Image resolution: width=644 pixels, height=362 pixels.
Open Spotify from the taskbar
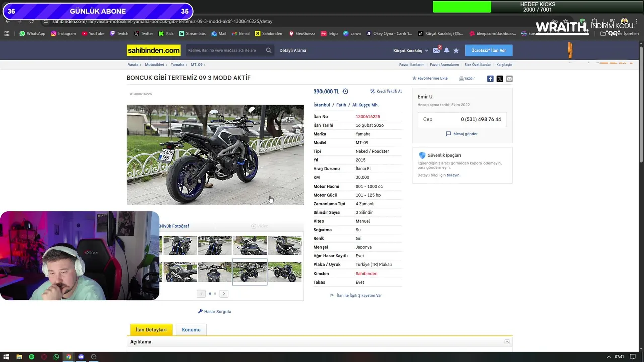[x=31, y=357]
